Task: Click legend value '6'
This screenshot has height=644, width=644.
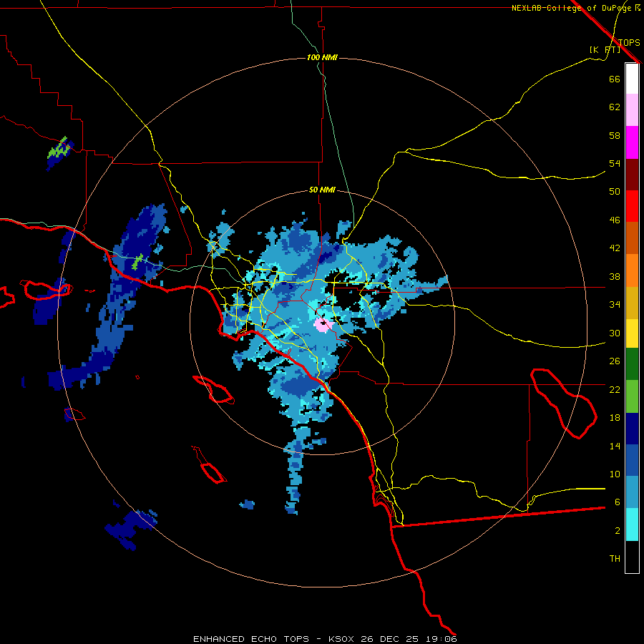Action: [618, 502]
